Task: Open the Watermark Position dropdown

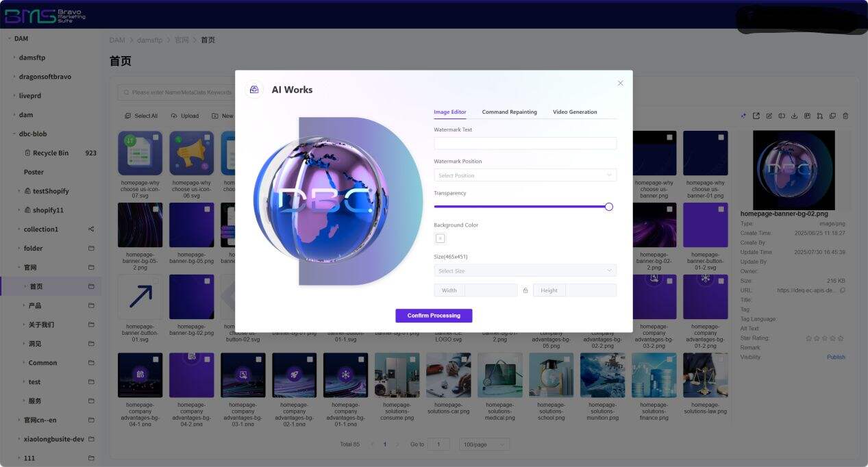Action: pos(525,175)
